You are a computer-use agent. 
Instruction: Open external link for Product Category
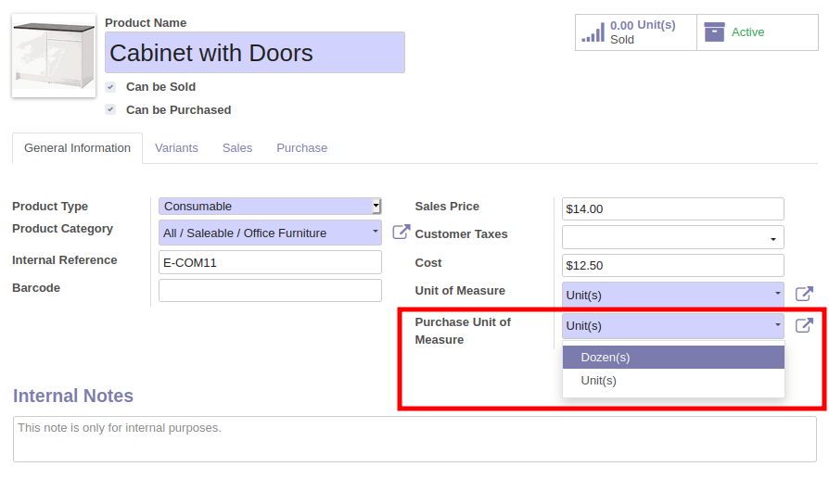coord(402,232)
